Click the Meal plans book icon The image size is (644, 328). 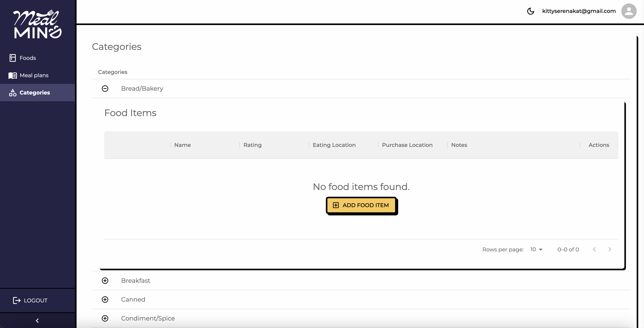[13, 75]
